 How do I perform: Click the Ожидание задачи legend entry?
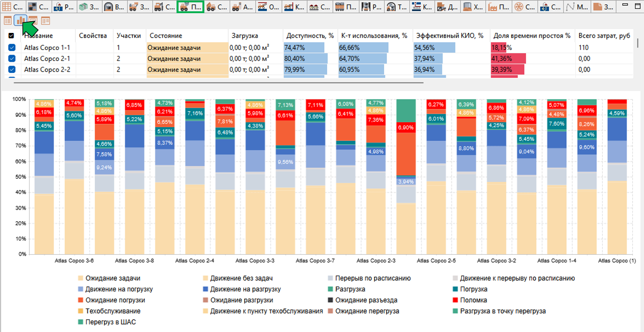point(109,278)
